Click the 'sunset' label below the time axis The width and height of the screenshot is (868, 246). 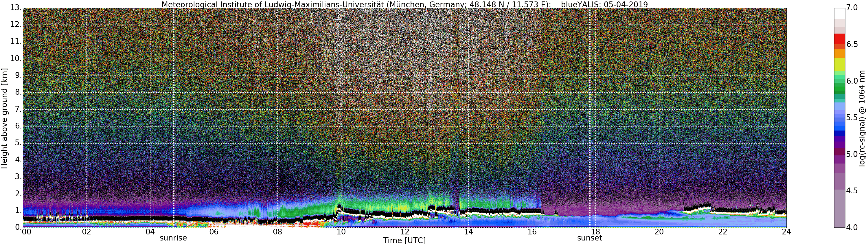click(590, 238)
